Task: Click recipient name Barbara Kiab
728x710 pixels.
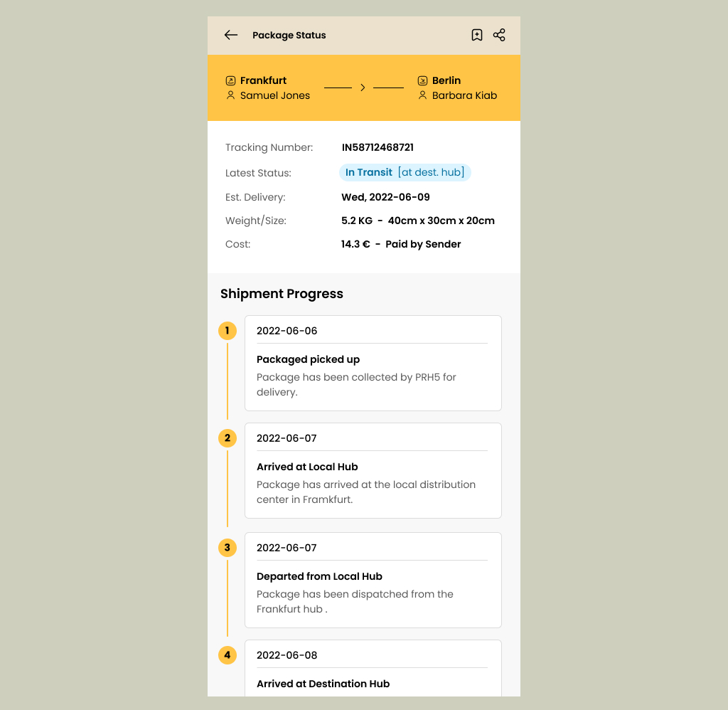Action: tap(464, 95)
